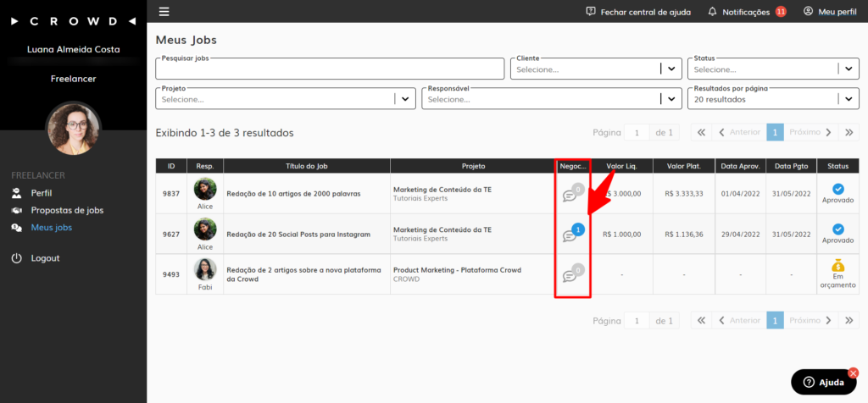Click the approved status icon for job 9837
This screenshot has width=868, height=403.
coord(837,188)
